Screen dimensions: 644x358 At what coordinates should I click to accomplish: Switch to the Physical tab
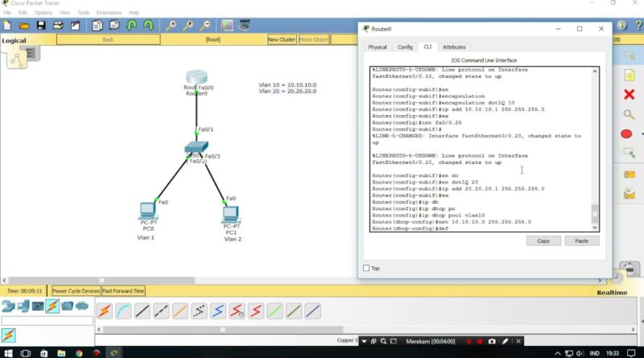[x=378, y=47]
